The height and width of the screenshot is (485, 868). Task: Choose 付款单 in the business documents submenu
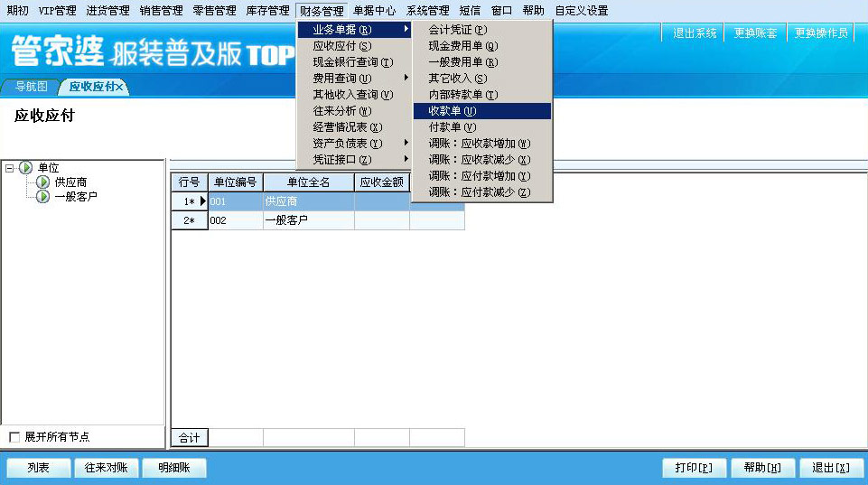[452, 127]
